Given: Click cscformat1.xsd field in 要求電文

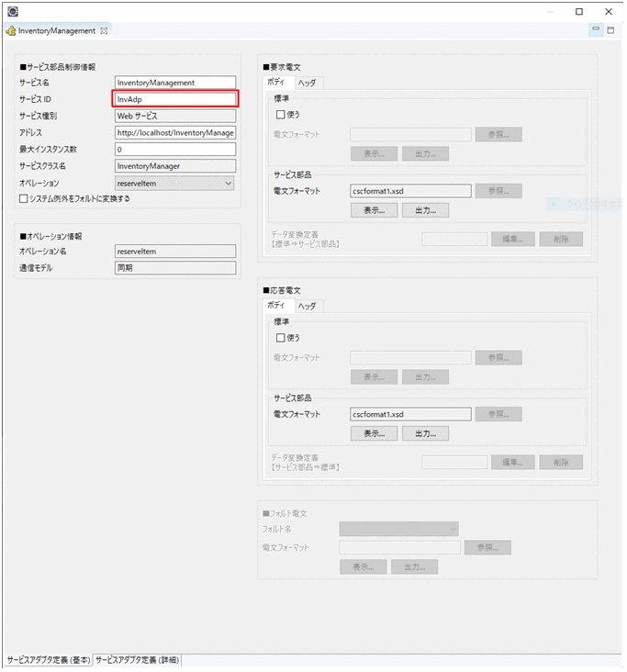Looking at the screenshot, I should [410, 191].
